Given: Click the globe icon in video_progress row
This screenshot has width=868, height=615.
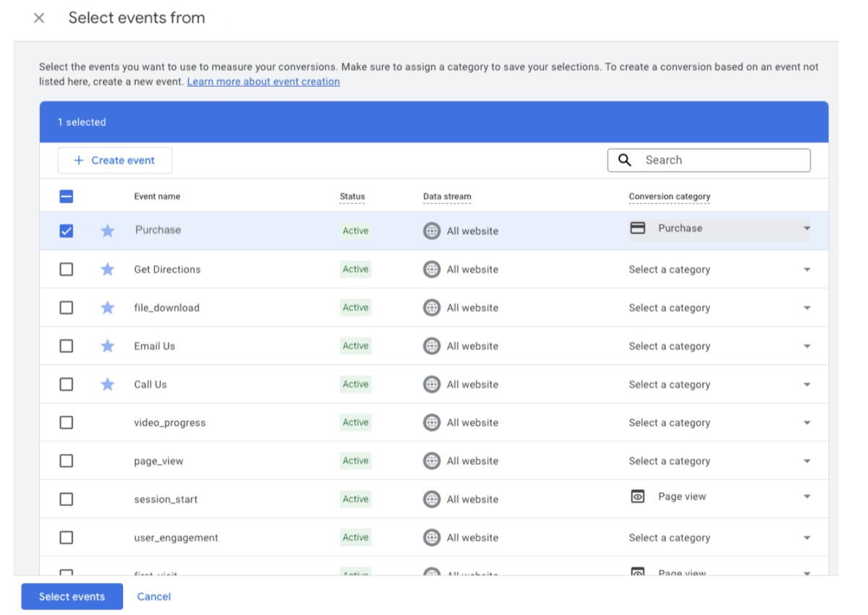Looking at the screenshot, I should point(432,423).
